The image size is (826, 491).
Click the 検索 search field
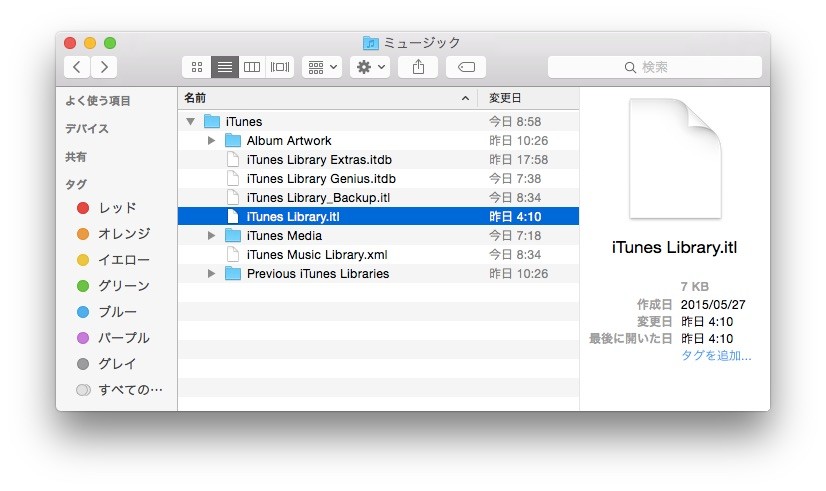coord(655,67)
